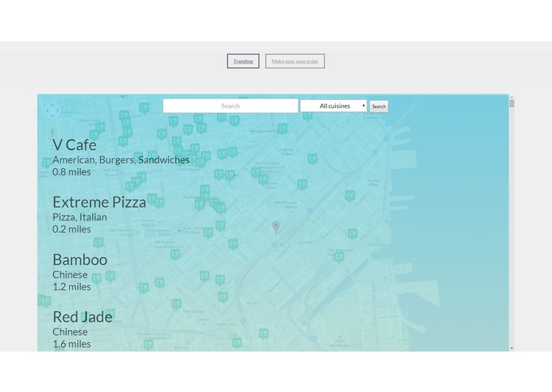Click the marker below Rainbow Grocery Cooperative label

tap(149, 344)
